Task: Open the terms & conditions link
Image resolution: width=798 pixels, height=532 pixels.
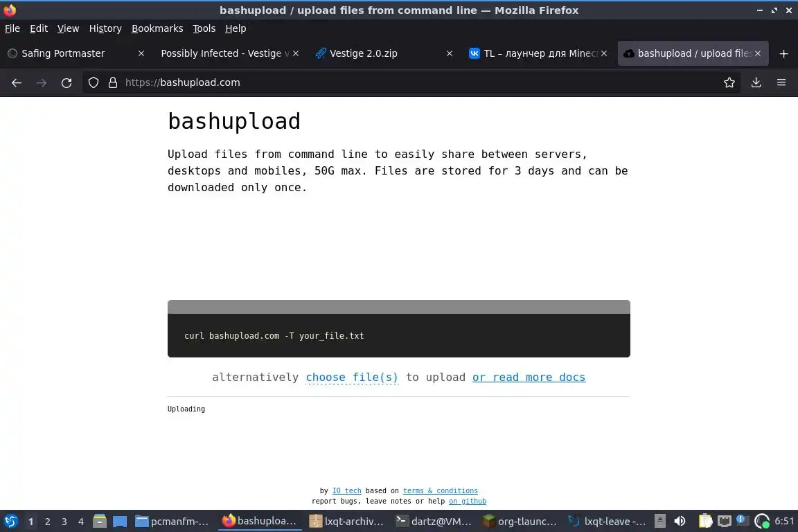Action: 441,490
